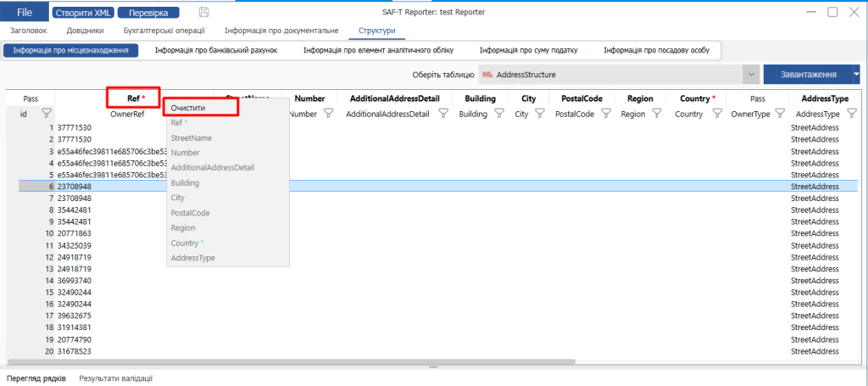Click the Створити XML button
This screenshot has width=868, height=386.
pos(83,12)
